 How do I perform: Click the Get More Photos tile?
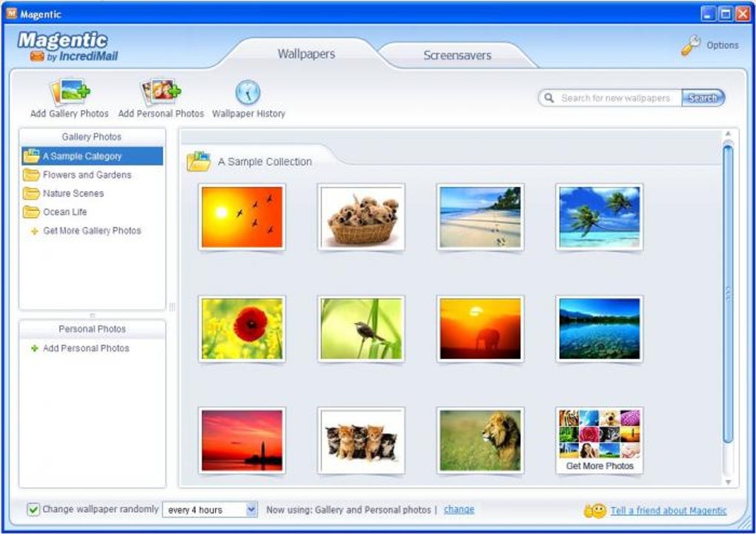click(x=600, y=441)
